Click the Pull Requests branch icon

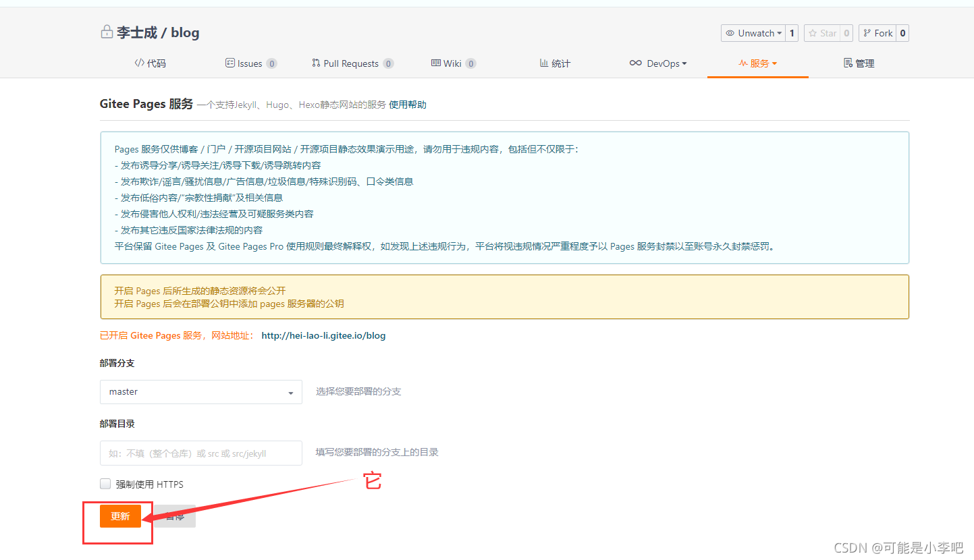click(316, 63)
